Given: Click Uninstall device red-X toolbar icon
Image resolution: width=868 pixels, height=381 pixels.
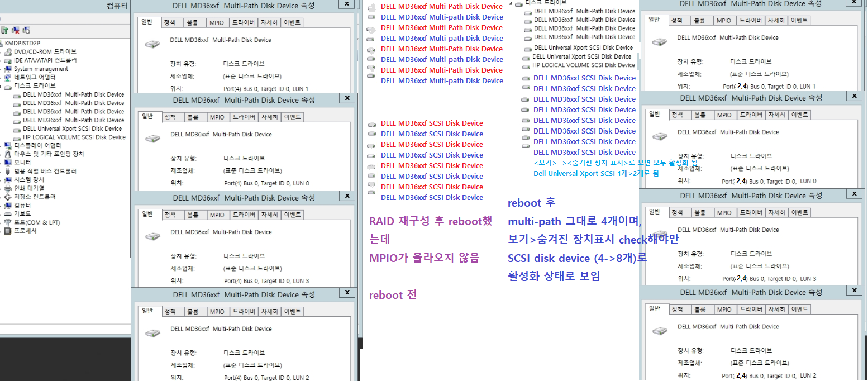Looking at the screenshot, I should click(16, 30).
